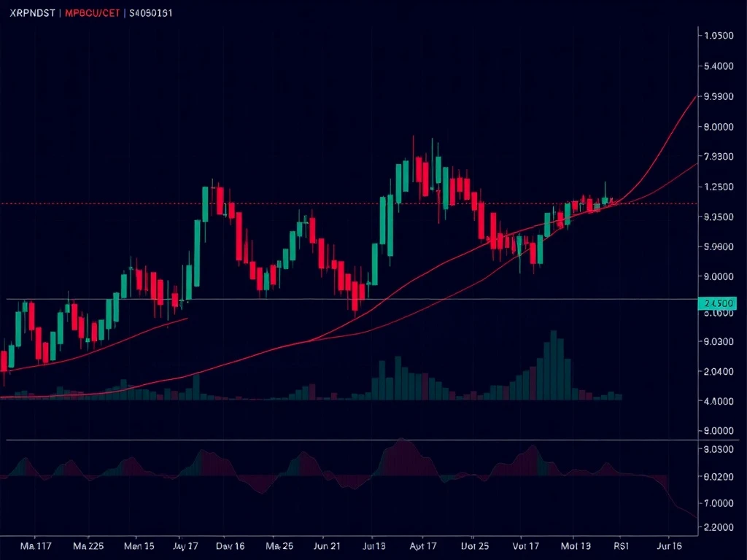Image resolution: width=747 pixels, height=560 pixels.
Task: Click the 9.3500 price axis label
Action: [x=719, y=217]
